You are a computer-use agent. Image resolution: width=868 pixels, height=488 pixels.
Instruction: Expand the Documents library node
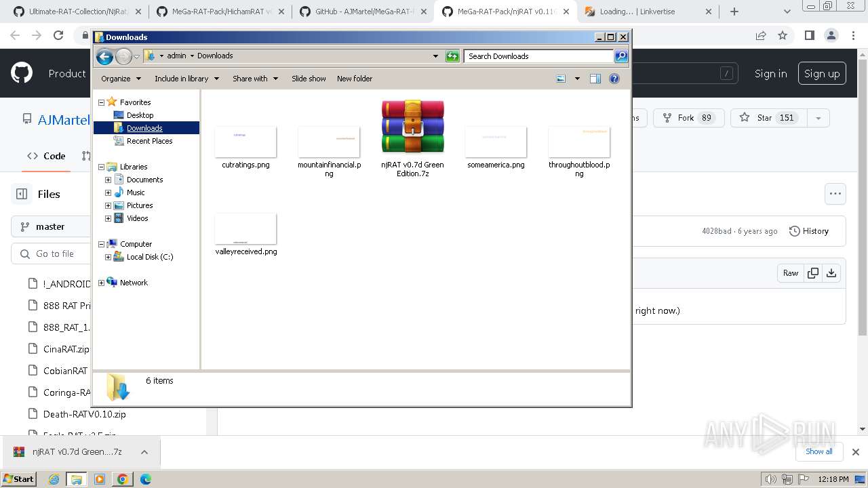108,180
